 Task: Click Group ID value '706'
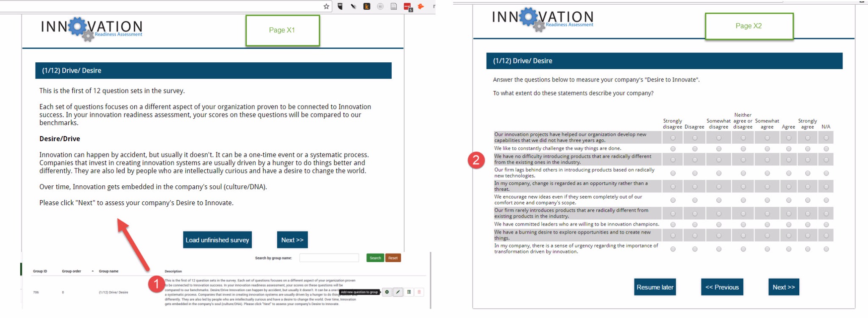tap(36, 293)
